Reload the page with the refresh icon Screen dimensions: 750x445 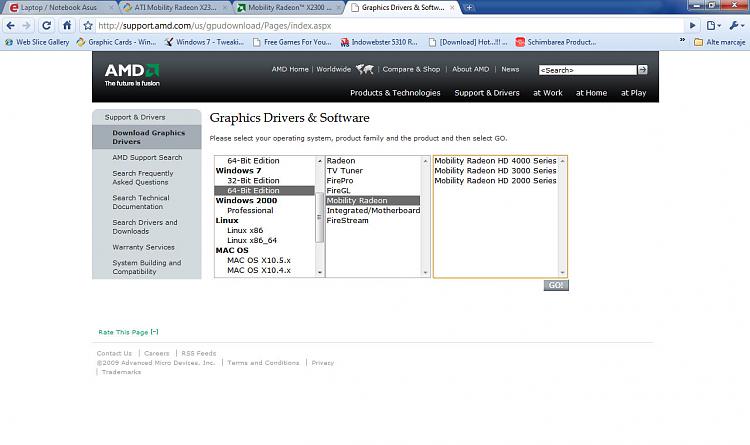point(46,26)
